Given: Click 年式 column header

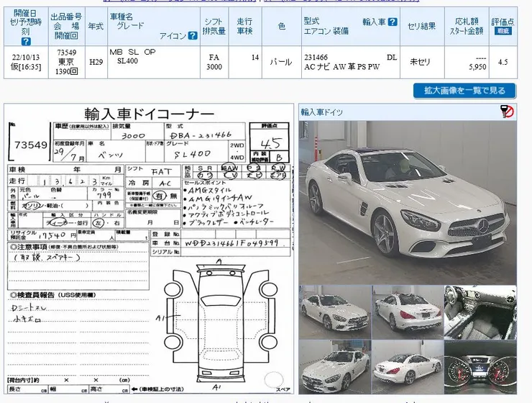Looking at the screenshot, I should pyautogui.click(x=96, y=26).
